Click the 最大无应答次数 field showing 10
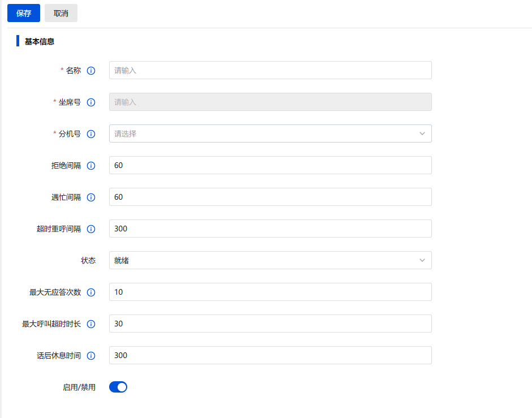Screen dimensions: 532x418 (270, 292)
